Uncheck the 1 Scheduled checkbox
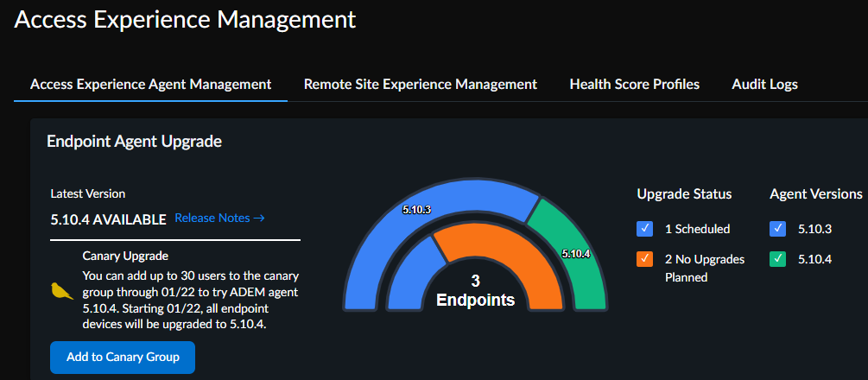This screenshot has height=380, width=868. (x=644, y=229)
